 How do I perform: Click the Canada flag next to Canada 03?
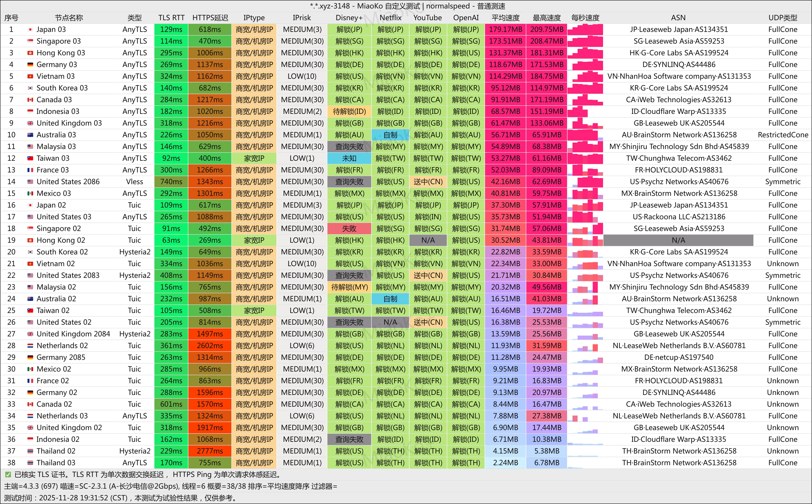30,100
